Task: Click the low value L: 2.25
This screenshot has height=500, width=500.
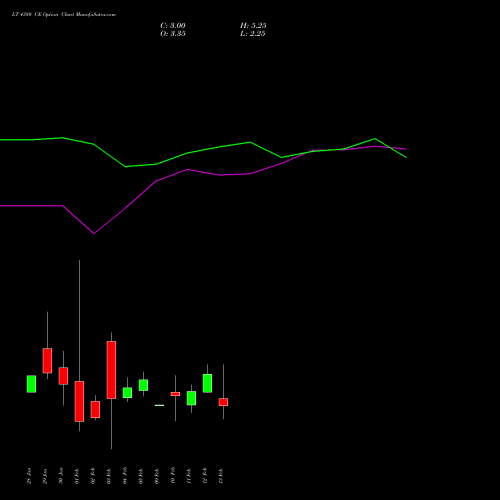Action: click(x=253, y=34)
